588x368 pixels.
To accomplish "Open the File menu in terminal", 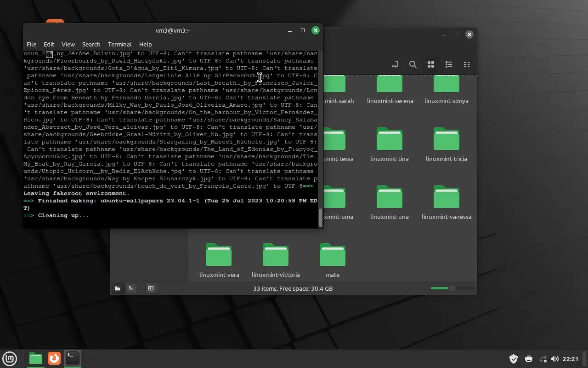I will pyautogui.click(x=31, y=44).
